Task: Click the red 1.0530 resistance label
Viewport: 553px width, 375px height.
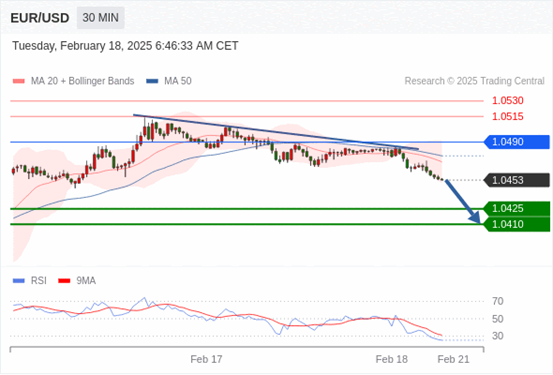Action: (x=508, y=101)
